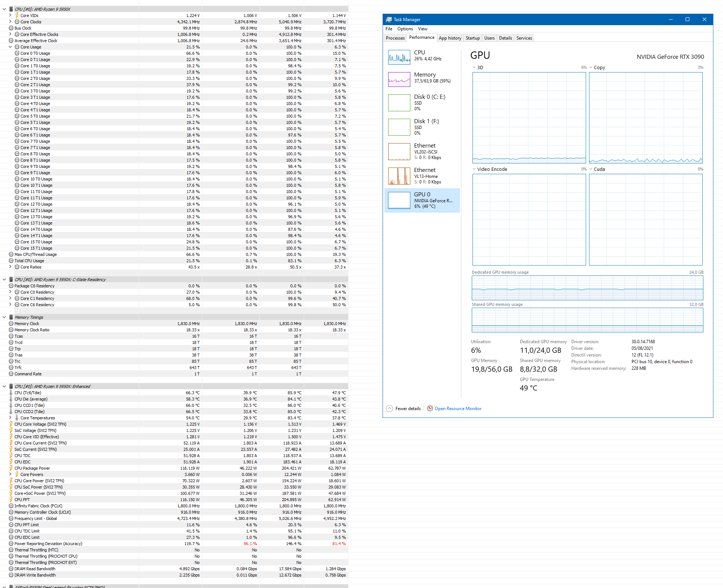Screen dimensions: 723x588
Task: Click the Total CPU Usage sensor icon
Action: click(11, 261)
